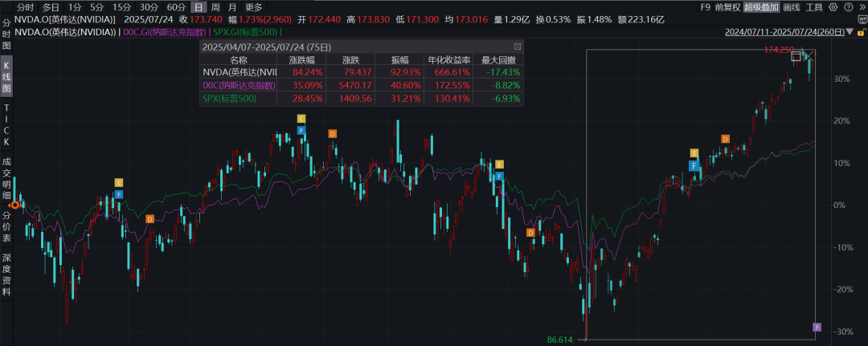Click the close X on selection box

[x=809, y=55]
